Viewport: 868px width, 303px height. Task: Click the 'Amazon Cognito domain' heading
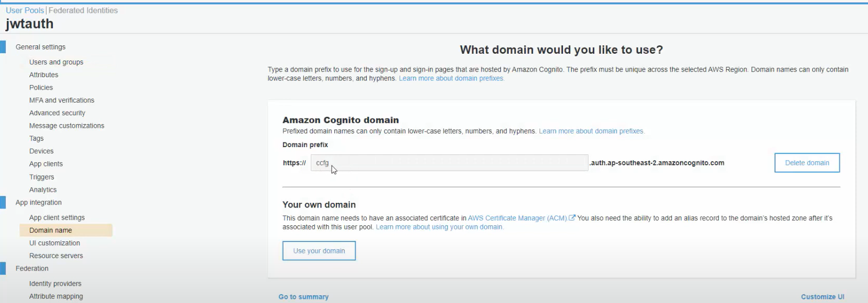pyautogui.click(x=341, y=120)
